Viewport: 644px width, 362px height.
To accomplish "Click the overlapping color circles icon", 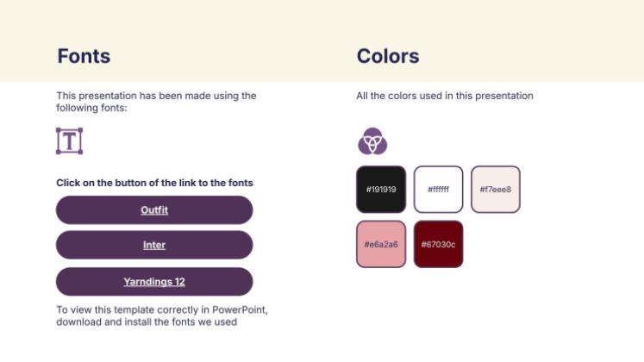I will pyautogui.click(x=372, y=140).
